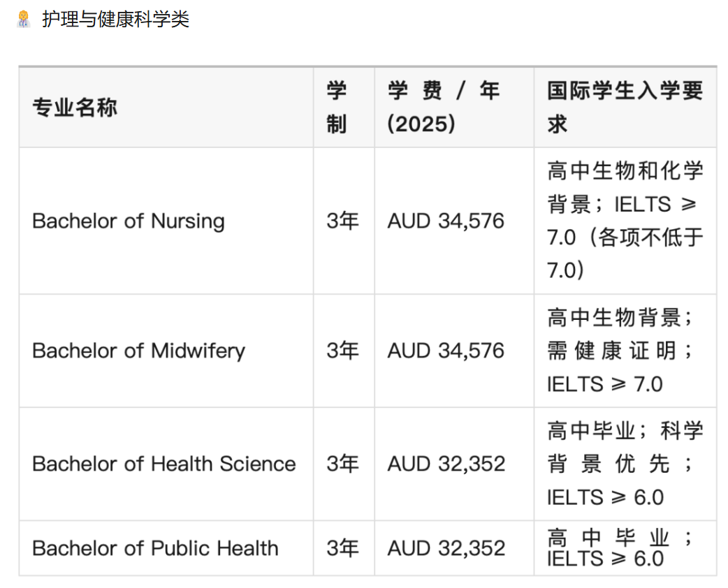Click the 护理与健康科学类 heading text
This screenshot has width=728, height=588.
tap(115, 19)
